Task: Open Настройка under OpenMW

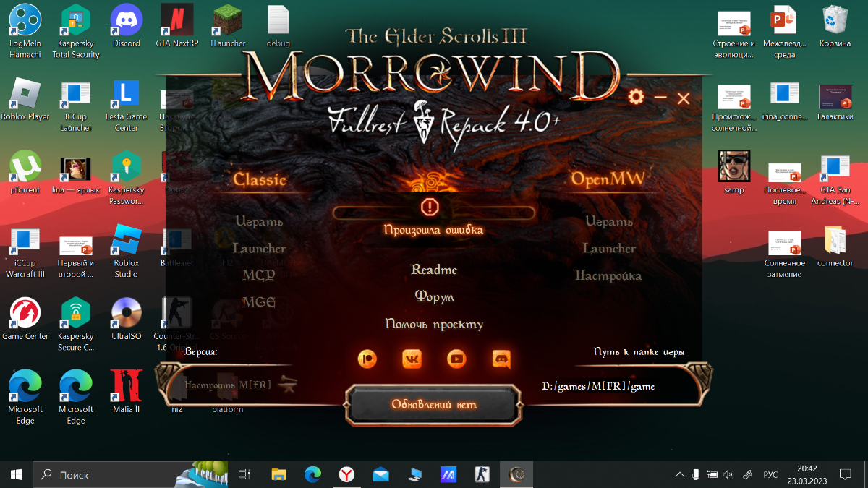Action: (x=608, y=275)
